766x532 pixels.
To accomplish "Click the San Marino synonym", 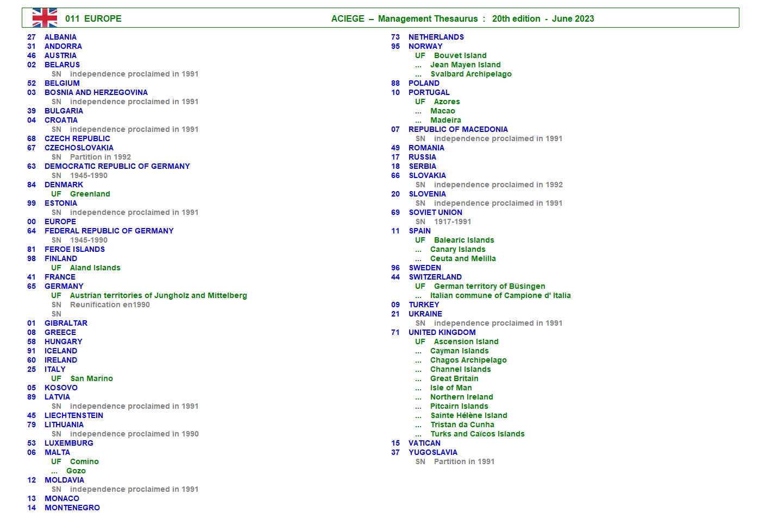I will (x=91, y=378).
